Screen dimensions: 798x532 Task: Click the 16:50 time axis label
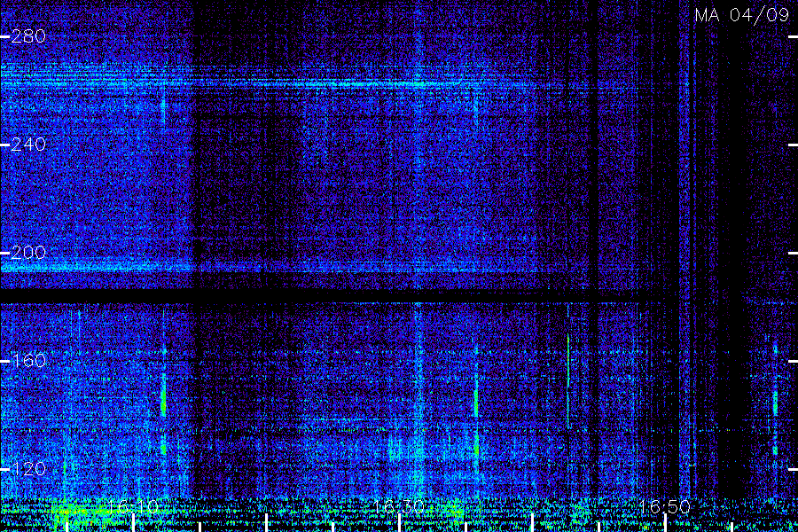coord(665,507)
